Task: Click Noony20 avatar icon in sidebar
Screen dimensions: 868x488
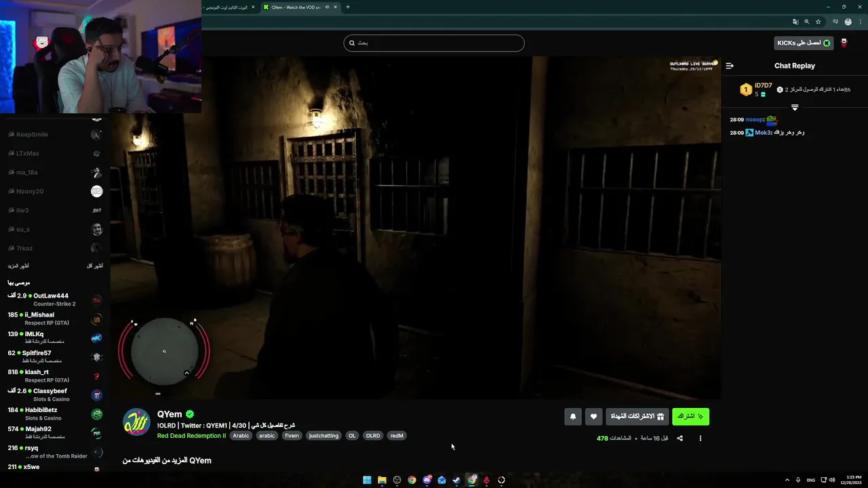Action: 97,191
